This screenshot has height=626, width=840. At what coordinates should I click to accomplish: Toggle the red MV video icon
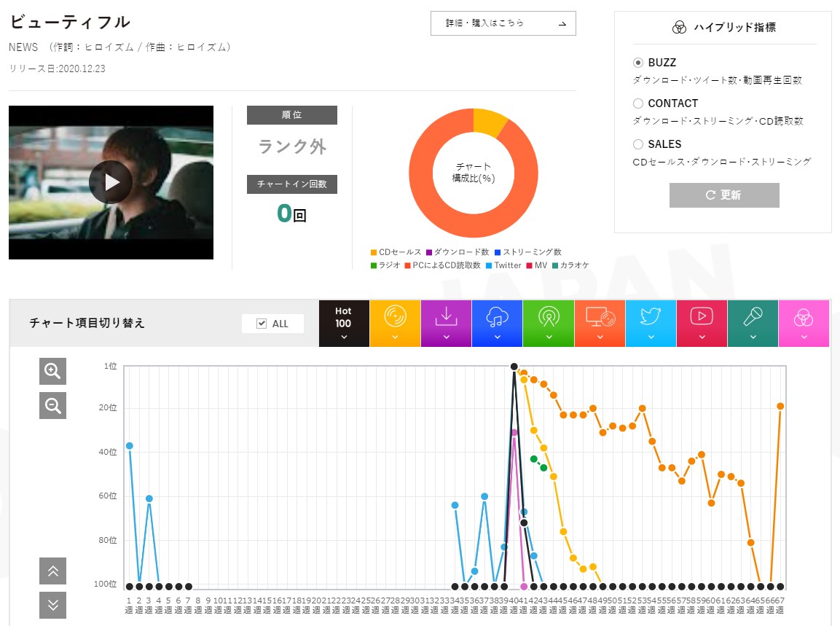tap(702, 316)
